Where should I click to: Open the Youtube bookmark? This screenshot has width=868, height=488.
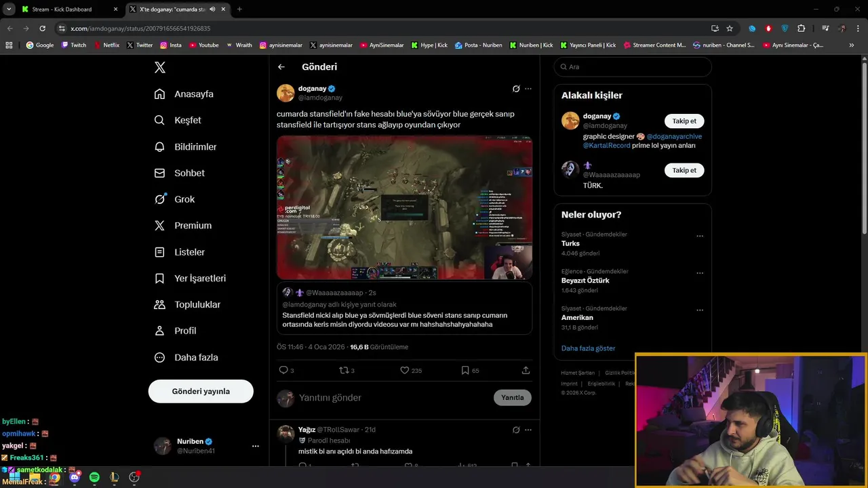point(204,45)
